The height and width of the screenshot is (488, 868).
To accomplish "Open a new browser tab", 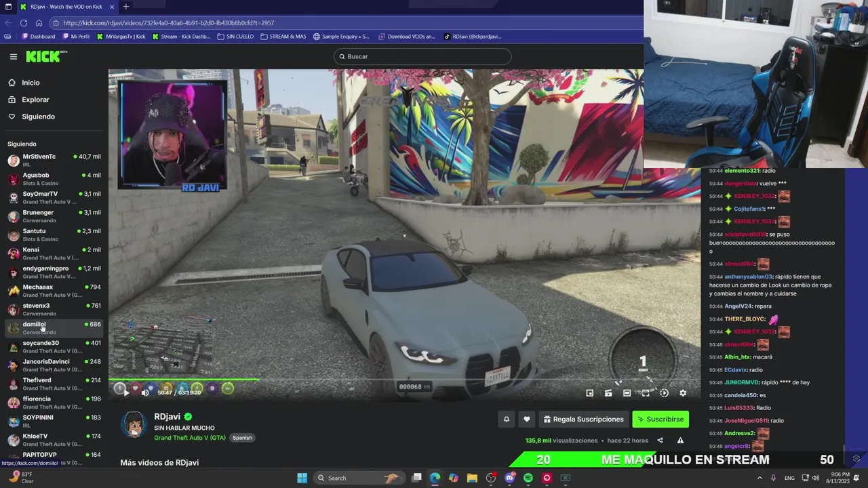I will pyautogui.click(x=125, y=7).
